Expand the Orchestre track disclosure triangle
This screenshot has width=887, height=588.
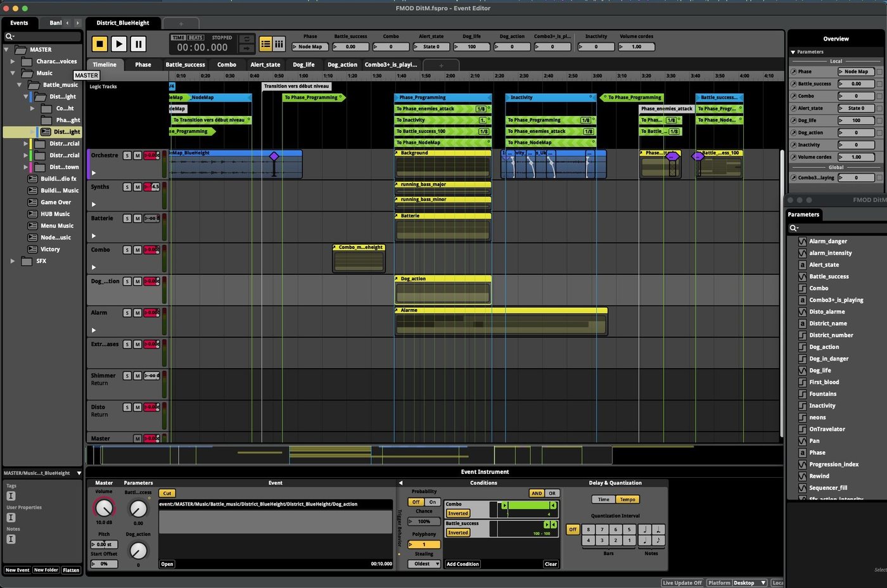point(94,172)
